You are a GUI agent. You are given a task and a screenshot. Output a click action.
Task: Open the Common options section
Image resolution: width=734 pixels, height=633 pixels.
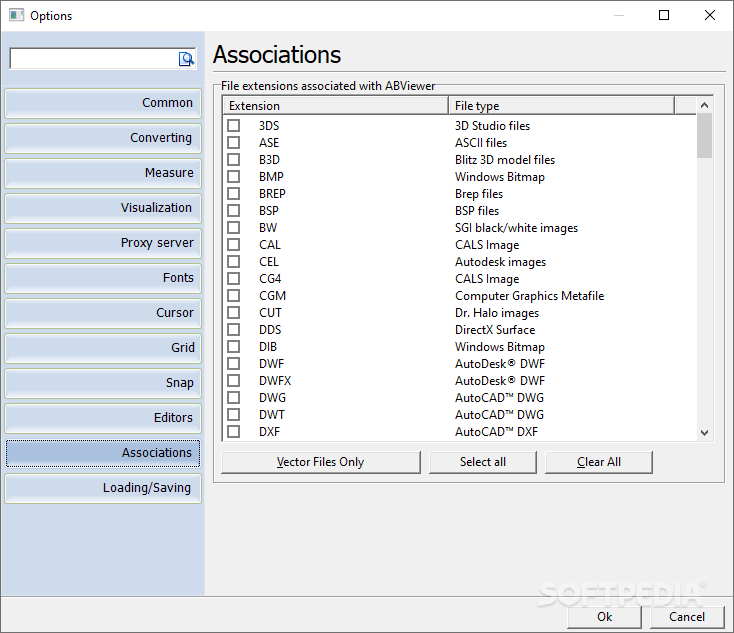[x=103, y=103]
